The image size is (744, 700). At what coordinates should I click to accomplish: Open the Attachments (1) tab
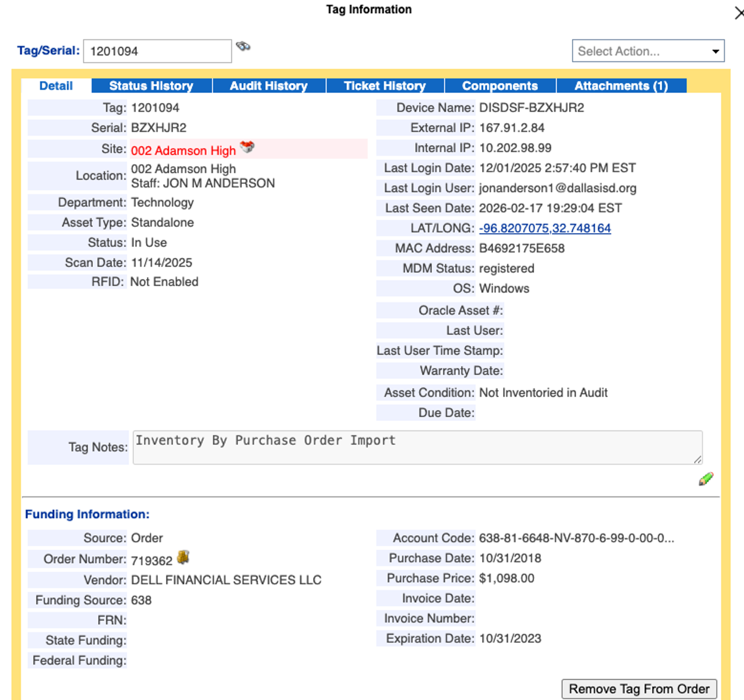tap(621, 86)
